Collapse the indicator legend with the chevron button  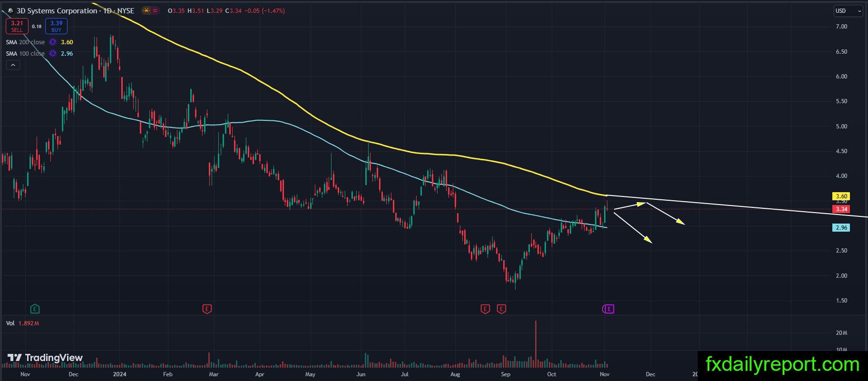tap(13, 65)
